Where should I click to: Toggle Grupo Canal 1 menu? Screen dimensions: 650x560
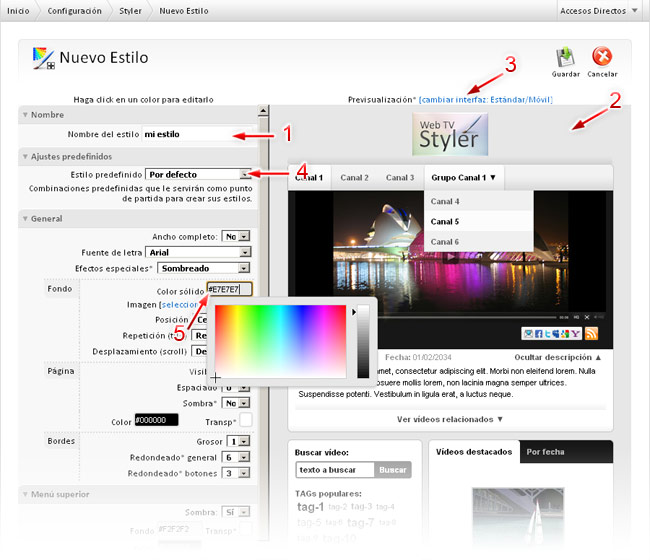pos(463,177)
